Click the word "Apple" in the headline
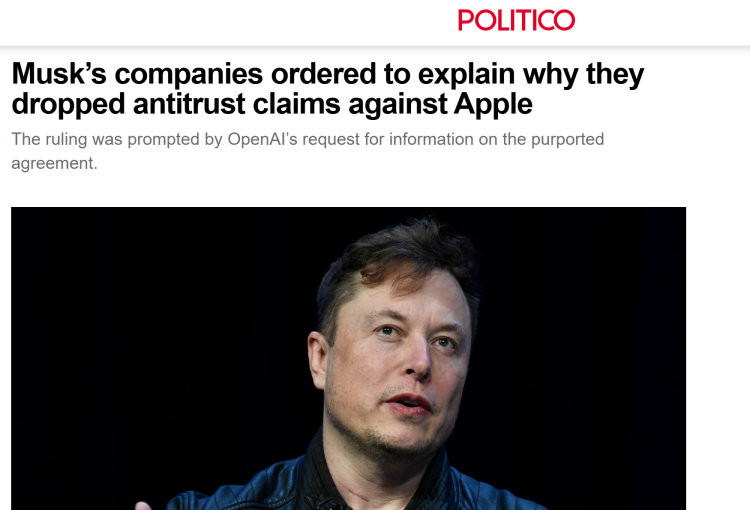The height and width of the screenshot is (510, 750). pos(493,104)
